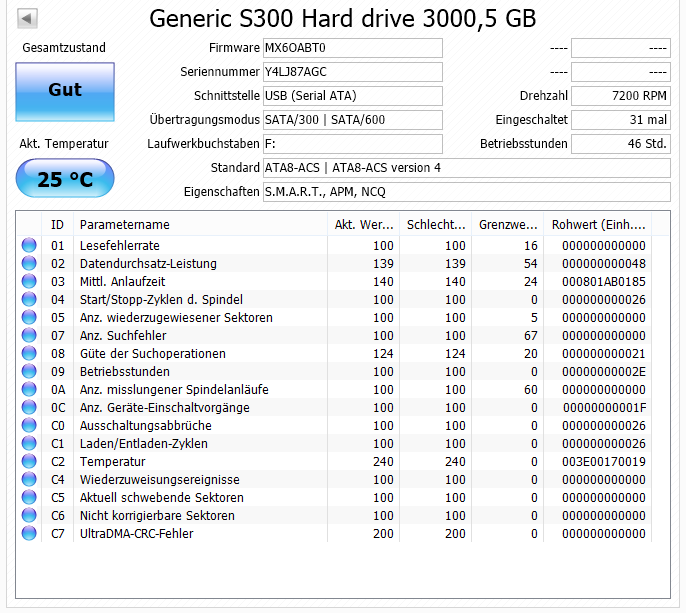Click the Drehzahl value 7200 RPM
686x613 pixels.
coord(621,96)
